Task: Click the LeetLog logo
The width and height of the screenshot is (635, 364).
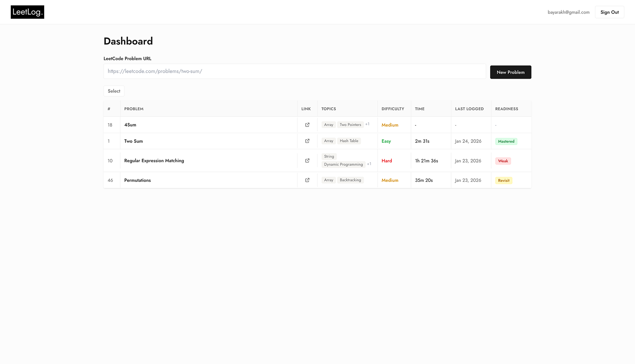Action: point(27,12)
